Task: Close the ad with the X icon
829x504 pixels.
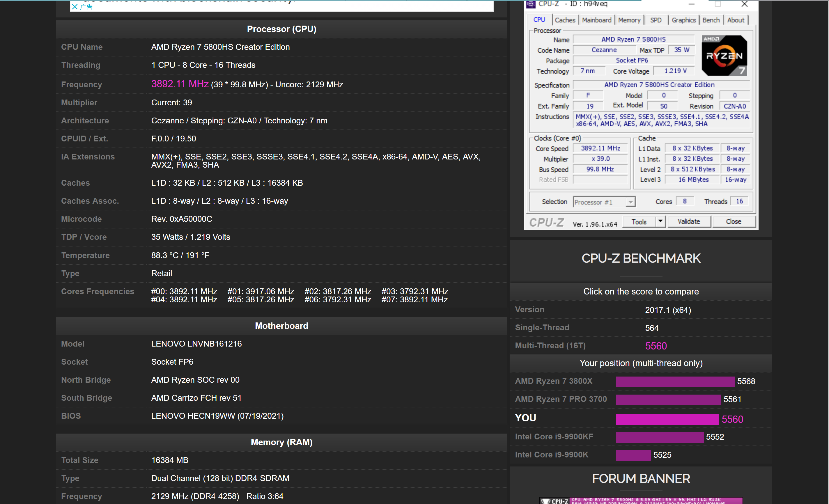Action: click(x=75, y=7)
